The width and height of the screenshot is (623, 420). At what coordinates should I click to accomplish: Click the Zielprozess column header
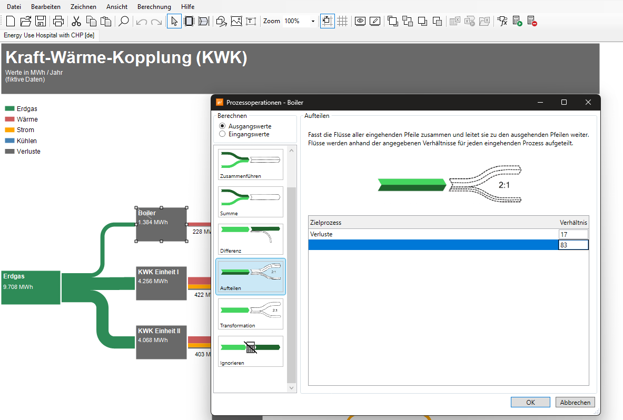[433, 223]
